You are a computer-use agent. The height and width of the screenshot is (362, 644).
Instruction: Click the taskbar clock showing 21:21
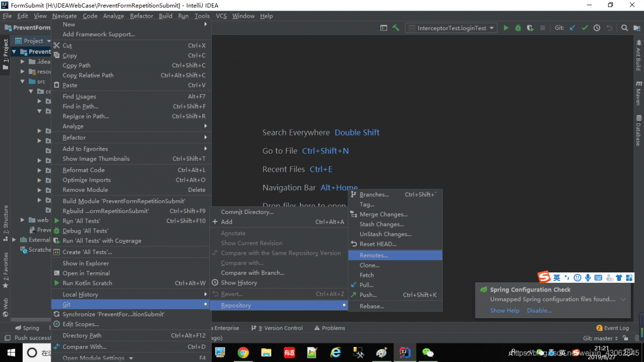point(602,348)
